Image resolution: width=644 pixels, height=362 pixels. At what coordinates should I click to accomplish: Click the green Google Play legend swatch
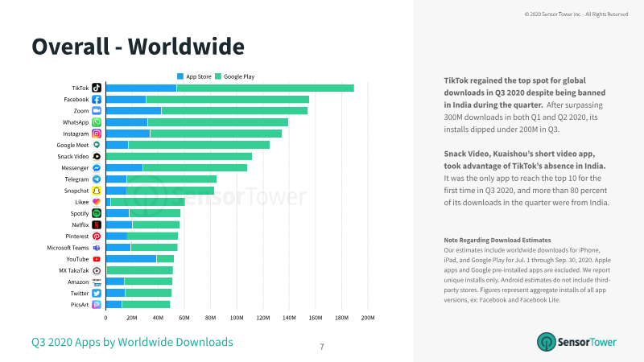pos(218,76)
